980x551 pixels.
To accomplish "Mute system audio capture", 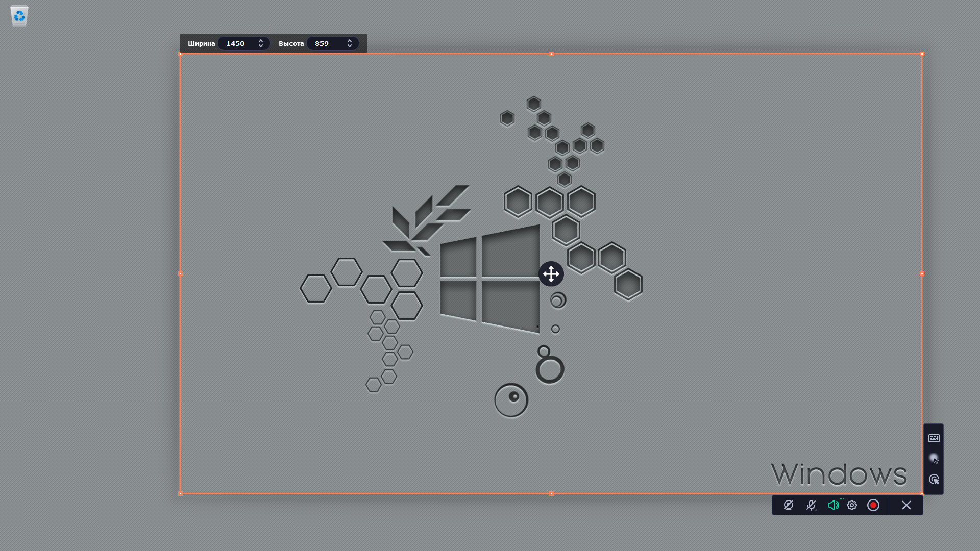I will (834, 505).
